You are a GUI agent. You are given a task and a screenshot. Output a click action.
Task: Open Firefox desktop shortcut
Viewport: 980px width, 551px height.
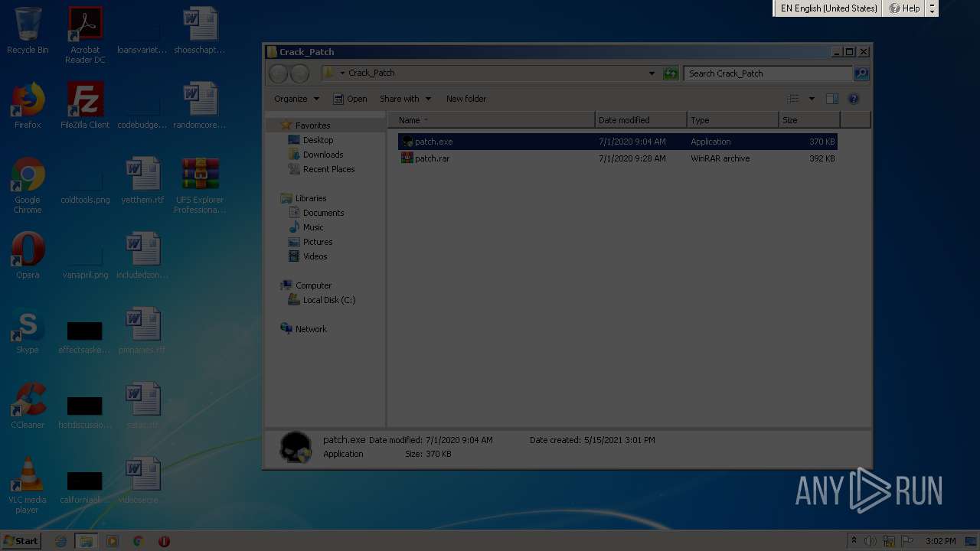(28, 106)
